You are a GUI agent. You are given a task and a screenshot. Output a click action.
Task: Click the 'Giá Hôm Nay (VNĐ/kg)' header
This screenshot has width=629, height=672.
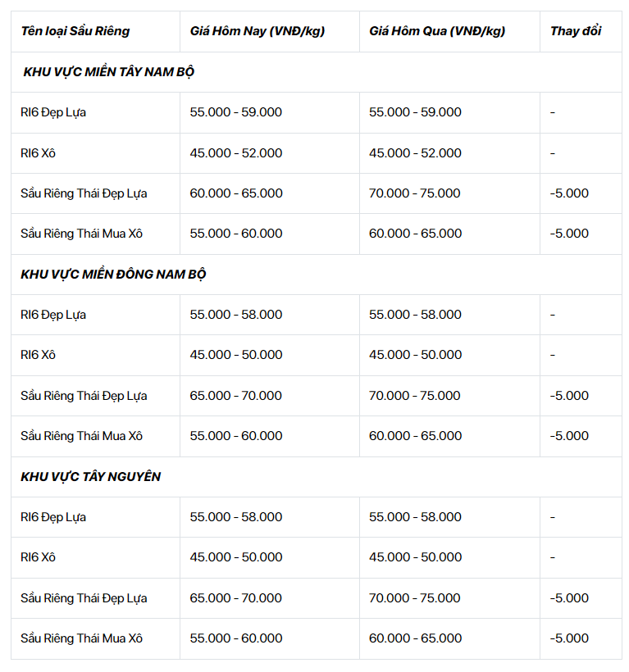[x=258, y=31]
